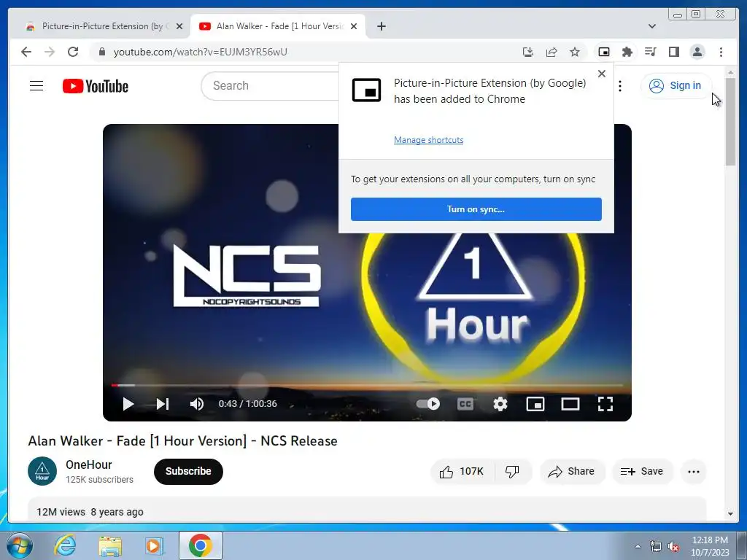The height and width of the screenshot is (560, 747).
Task: Save video to playlist
Action: coord(642,472)
